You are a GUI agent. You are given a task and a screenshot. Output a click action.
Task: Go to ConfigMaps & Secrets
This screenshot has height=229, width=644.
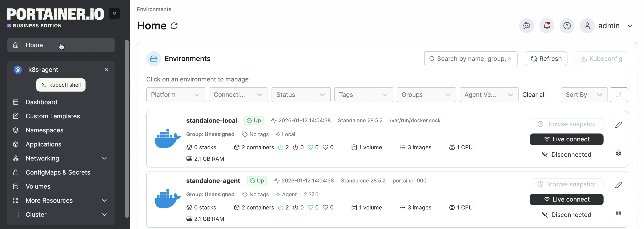coord(58,172)
